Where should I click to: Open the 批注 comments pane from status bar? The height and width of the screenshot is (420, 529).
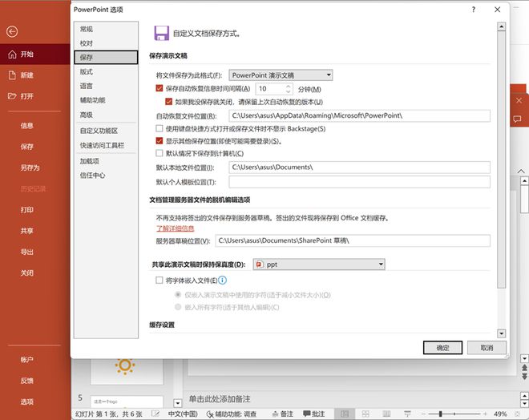point(313,414)
